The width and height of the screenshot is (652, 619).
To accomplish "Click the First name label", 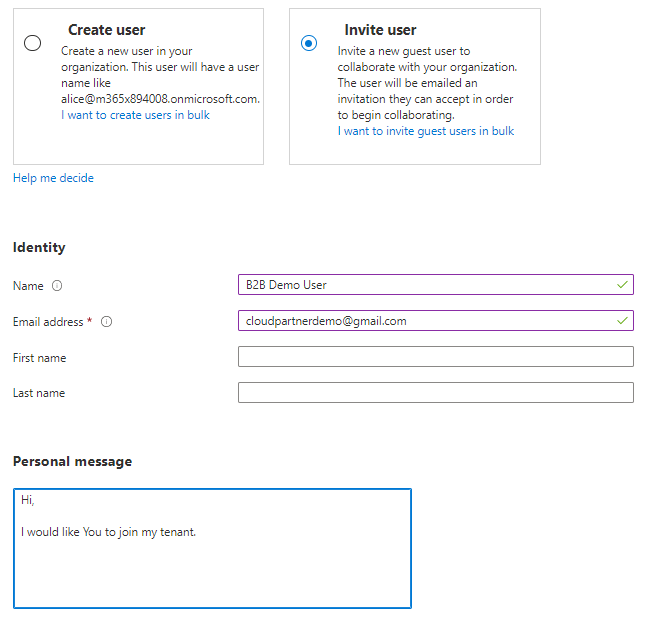I will (39, 358).
